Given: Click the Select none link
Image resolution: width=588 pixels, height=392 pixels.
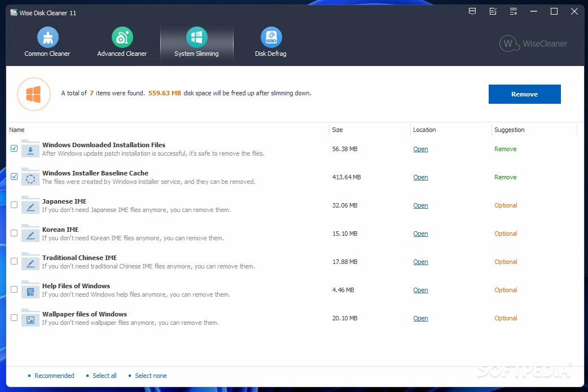Looking at the screenshot, I should pos(151,376).
